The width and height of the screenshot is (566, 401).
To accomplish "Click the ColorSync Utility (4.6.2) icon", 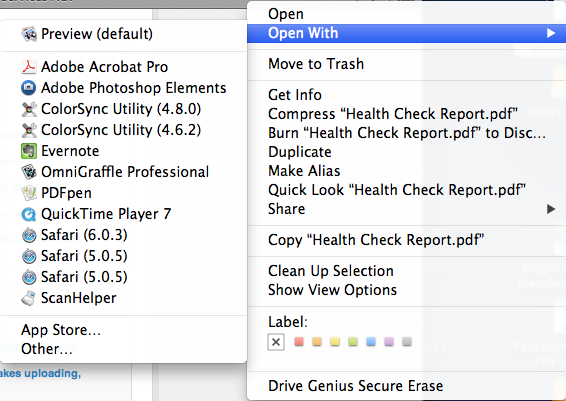I will pos(29,130).
